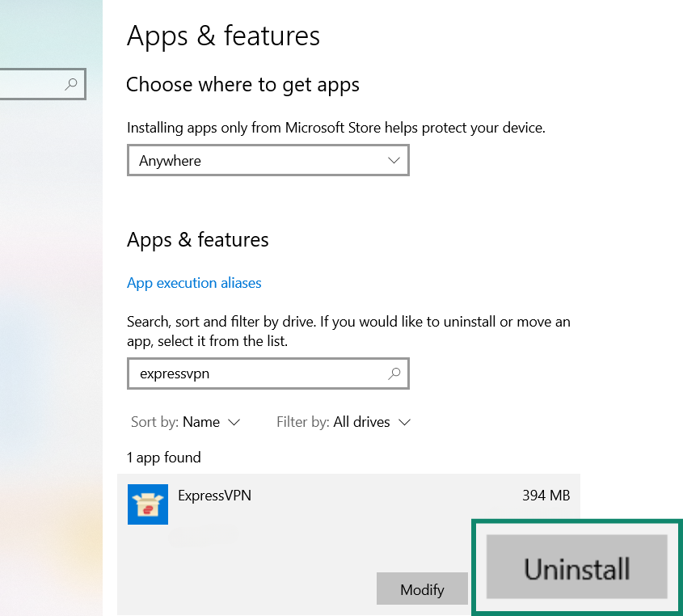Click the magnifier icon in the sidebar search box

[x=72, y=84]
